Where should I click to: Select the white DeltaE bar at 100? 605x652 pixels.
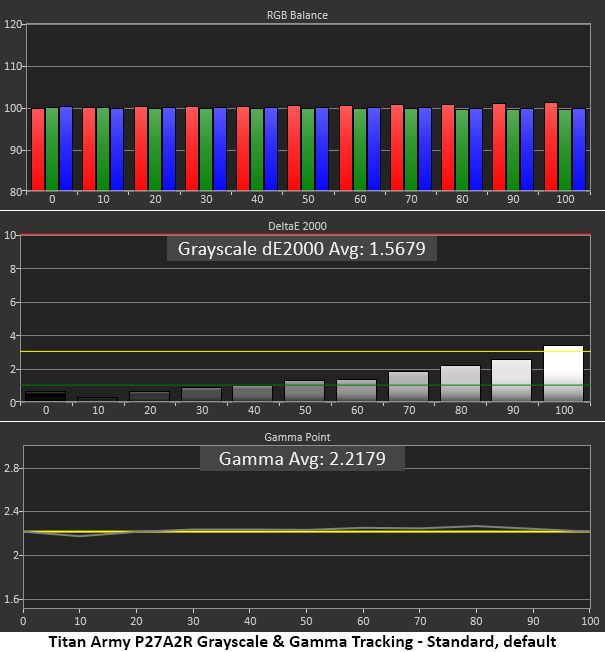[563, 373]
